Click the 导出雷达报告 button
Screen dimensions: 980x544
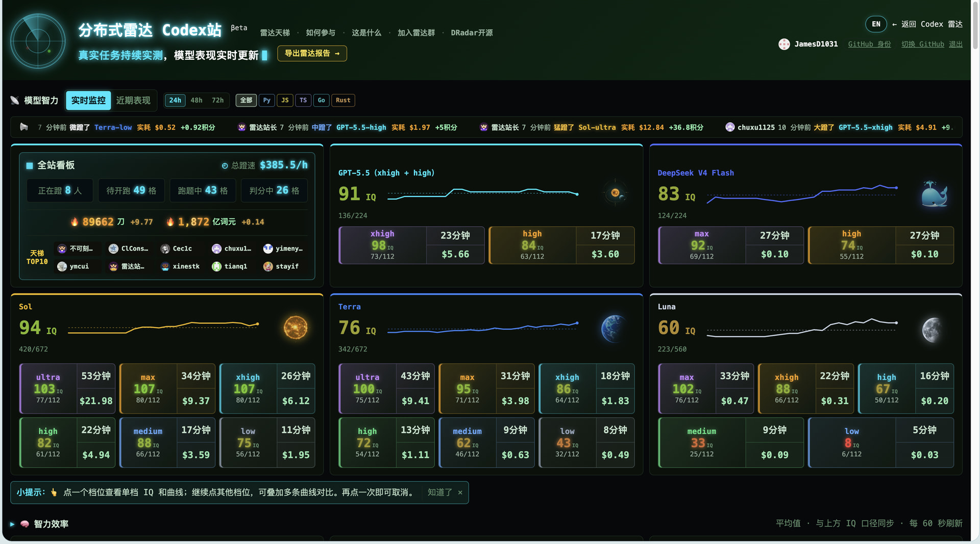pos(312,53)
